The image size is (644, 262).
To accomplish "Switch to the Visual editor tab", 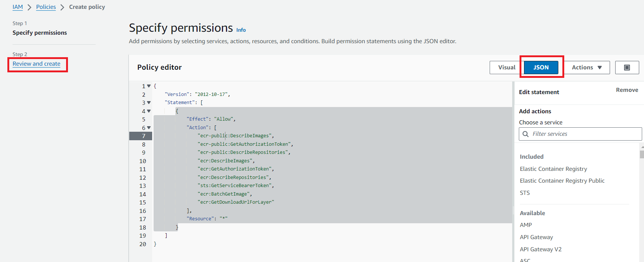I will coord(506,68).
